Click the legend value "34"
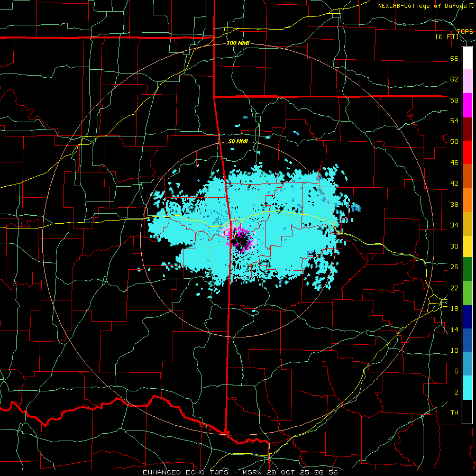This screenshot has width=476, height=476. click(x=454, y=225)
